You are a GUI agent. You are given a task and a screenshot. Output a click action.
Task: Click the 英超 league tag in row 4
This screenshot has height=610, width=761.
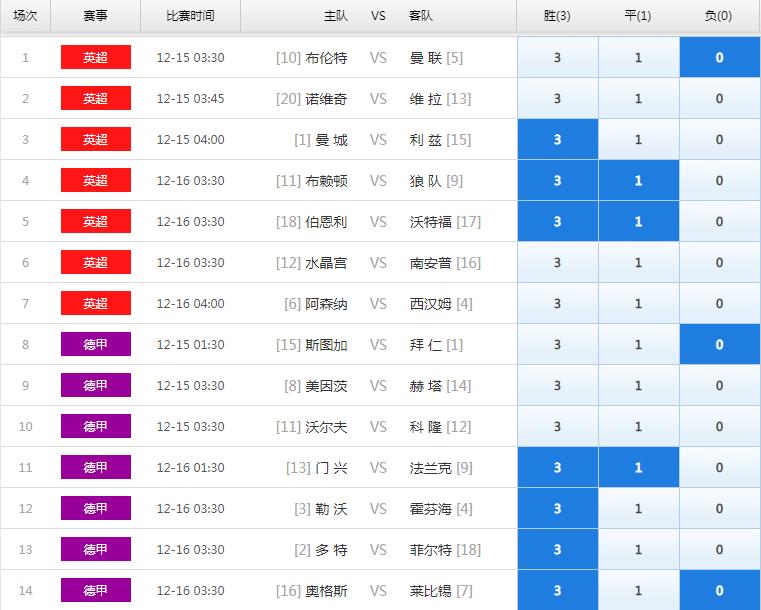(x=96, y=180)
